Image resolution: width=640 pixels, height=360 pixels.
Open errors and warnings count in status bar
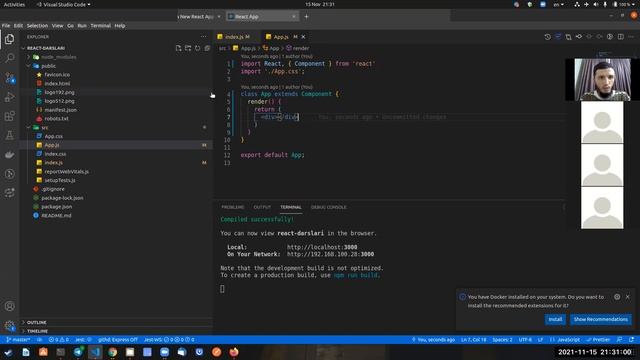tap(59, 340)
